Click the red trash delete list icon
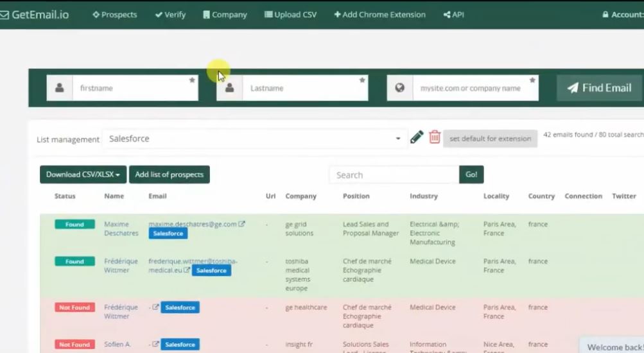644x353 pixels. click(435, 137)
